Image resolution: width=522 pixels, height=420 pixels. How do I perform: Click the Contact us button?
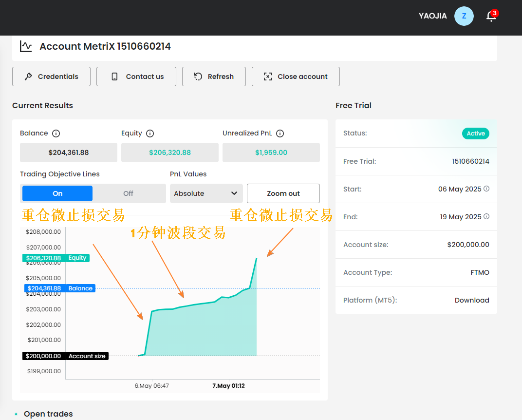(136, 76)
